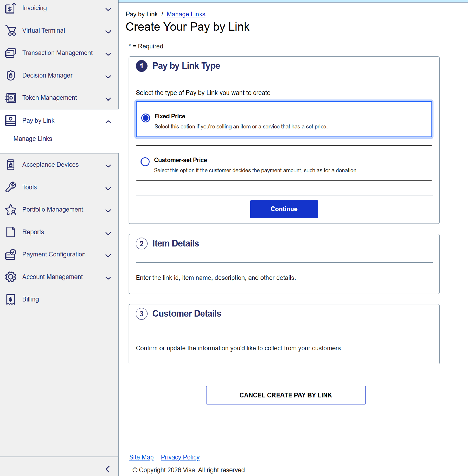Click the Acceptance Devices icon
The width and height of the screenshot is (468, 476).
(11, 165)
